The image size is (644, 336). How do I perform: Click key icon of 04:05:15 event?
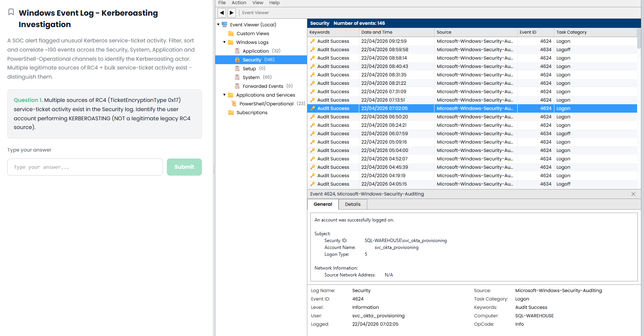tap(313, 184)
